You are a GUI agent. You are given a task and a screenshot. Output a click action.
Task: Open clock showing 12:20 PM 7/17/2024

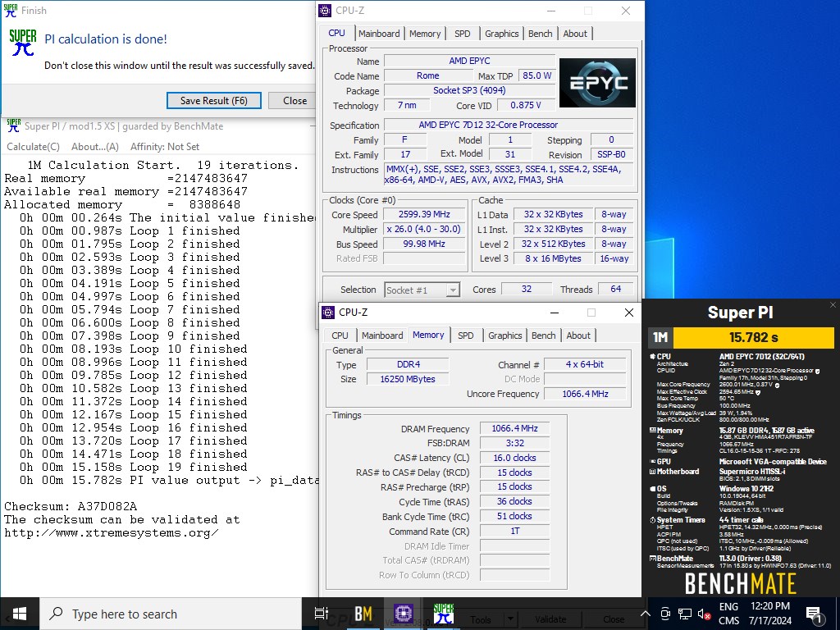pos(769,614)
